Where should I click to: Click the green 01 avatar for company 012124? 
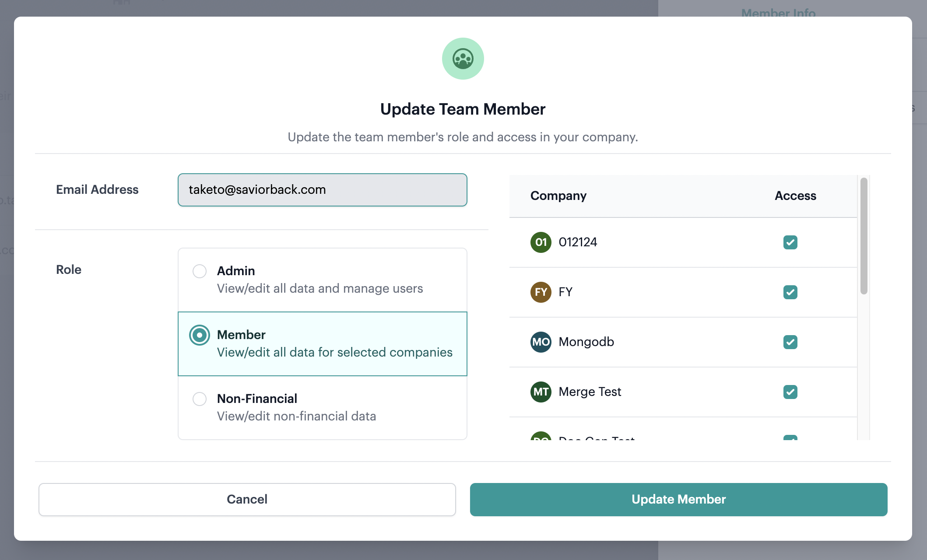tap(541, 242)
